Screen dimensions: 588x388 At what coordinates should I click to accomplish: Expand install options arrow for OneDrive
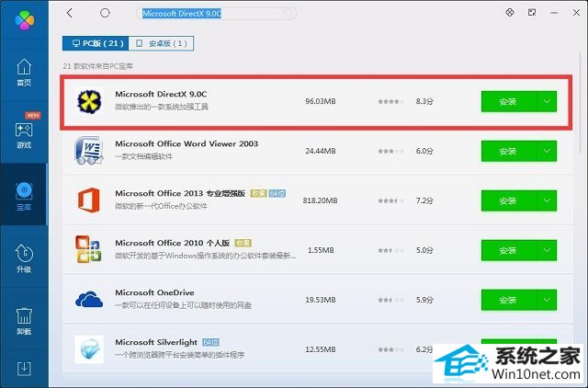[547, 300]
